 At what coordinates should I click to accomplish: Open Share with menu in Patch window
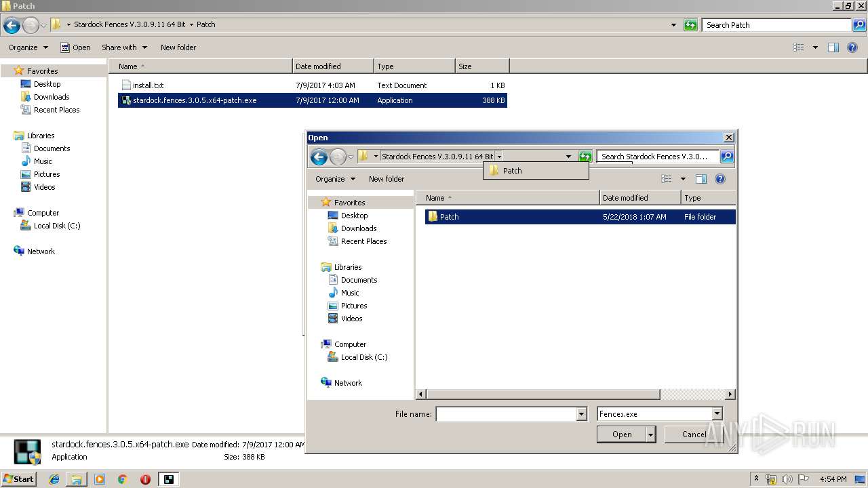click(x=124, y=47)
